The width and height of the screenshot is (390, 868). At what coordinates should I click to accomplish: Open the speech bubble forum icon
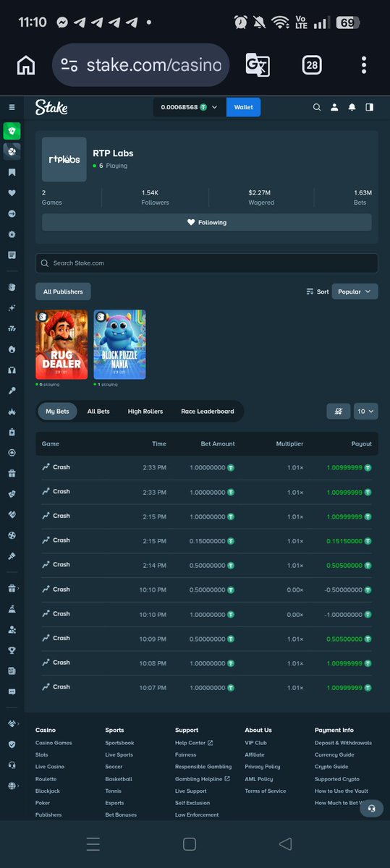click(12, 692)
